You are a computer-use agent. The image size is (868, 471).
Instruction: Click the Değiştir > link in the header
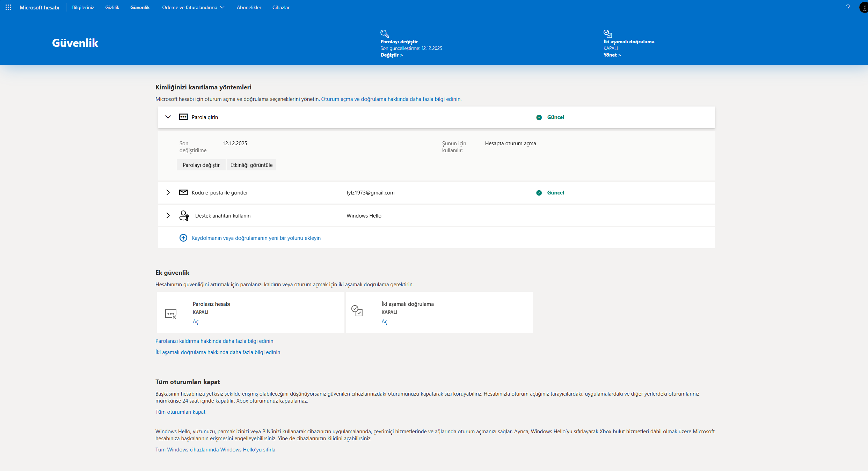click(x=392, y=55)
